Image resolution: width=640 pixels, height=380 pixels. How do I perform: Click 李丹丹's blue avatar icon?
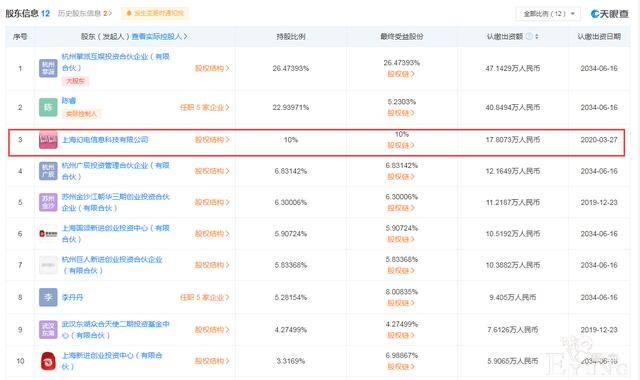click(x=48, y=297)
